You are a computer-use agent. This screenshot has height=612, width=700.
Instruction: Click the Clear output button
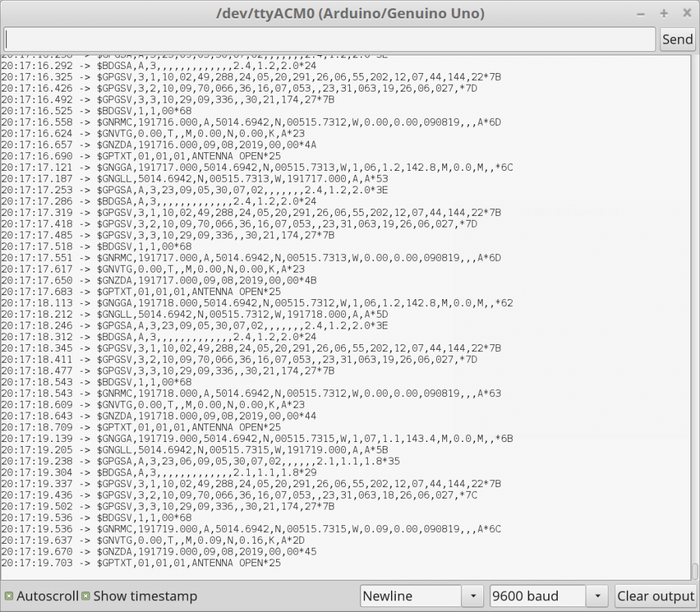click(x=656, y=596)
